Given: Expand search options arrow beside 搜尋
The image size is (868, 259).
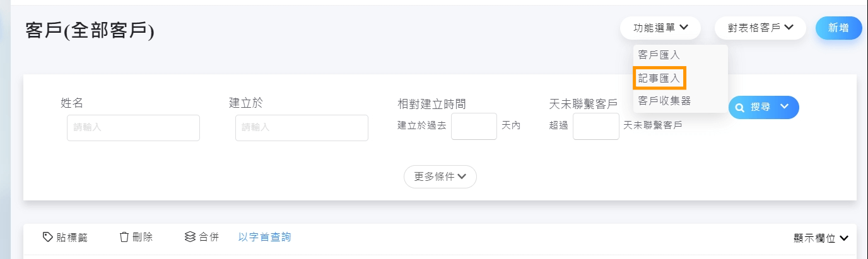Looking at the screenshot, I should pyautogui.click(x=785, y=106).
